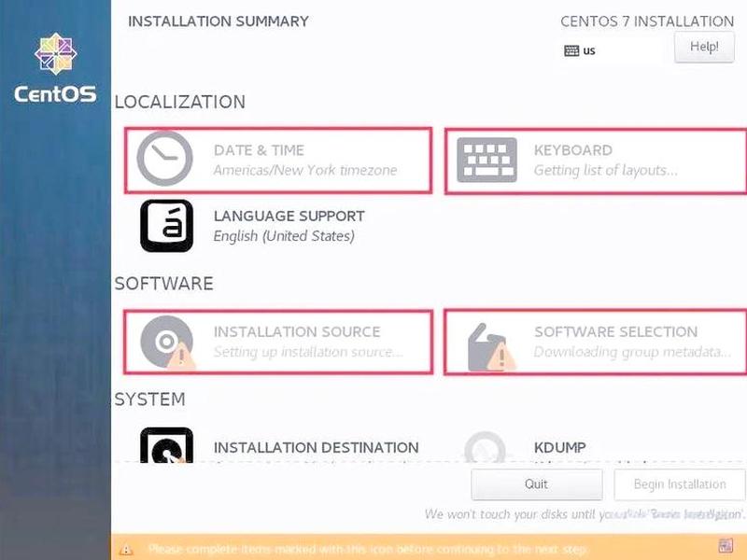The image size is (747, 560).
Task: Click the warning triangle in the orange bar
Action: point(126,550)
